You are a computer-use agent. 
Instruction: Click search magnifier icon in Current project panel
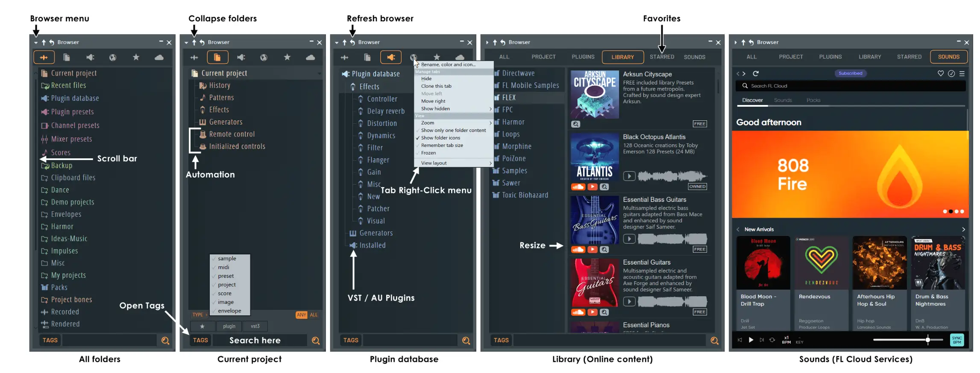(316, 341)
